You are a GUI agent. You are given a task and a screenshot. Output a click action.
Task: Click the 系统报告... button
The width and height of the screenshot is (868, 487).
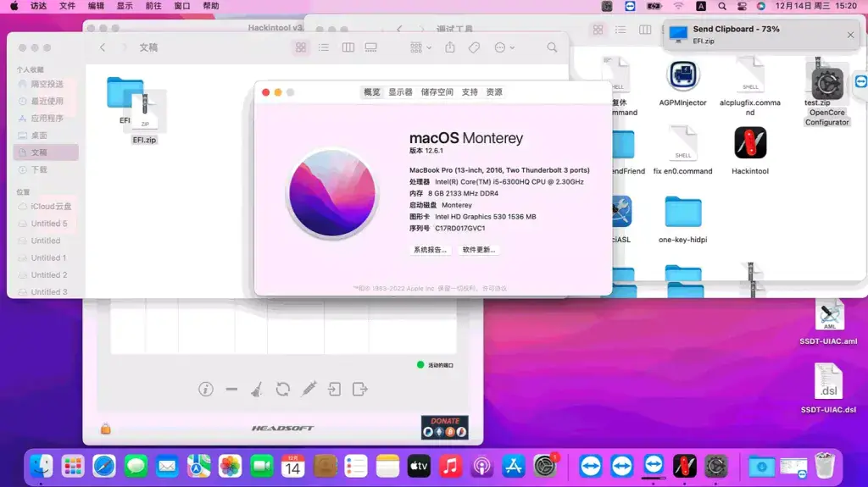tap(430, 250)
